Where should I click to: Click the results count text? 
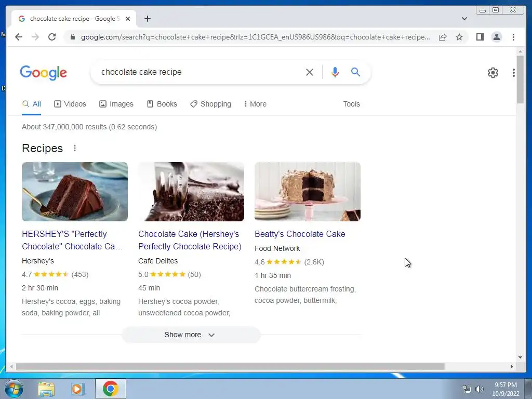click(x=89, y=127)
